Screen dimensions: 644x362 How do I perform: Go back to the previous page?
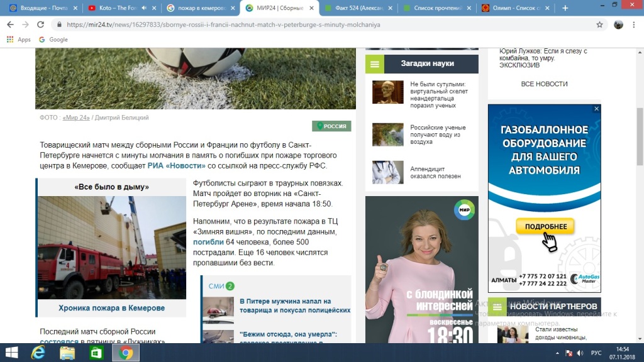(10, 25)
